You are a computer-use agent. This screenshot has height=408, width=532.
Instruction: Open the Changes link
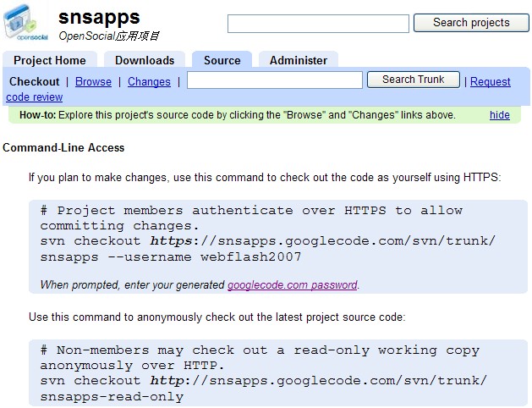point(149,81)
